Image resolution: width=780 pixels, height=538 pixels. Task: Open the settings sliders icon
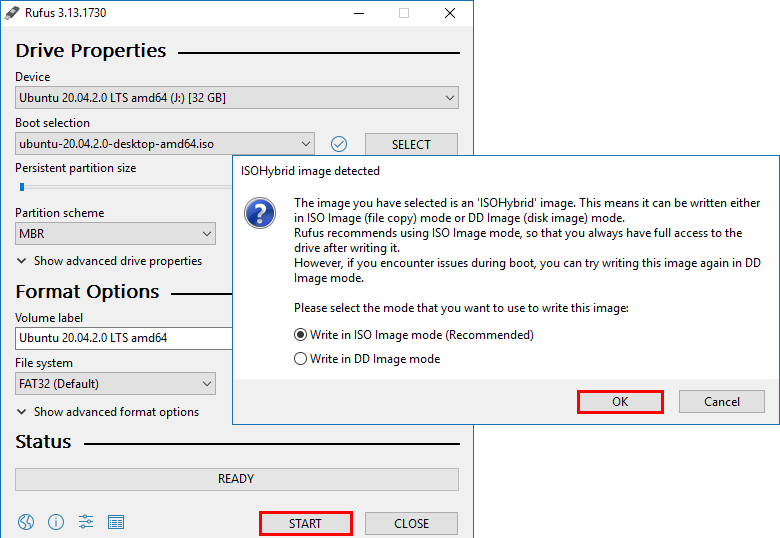tap(86, 522)
